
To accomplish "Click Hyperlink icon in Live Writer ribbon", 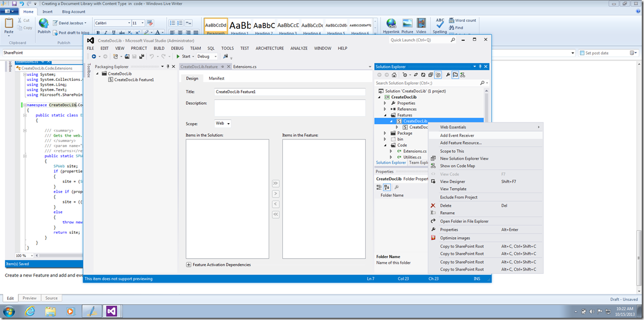I will pos(392,26).
